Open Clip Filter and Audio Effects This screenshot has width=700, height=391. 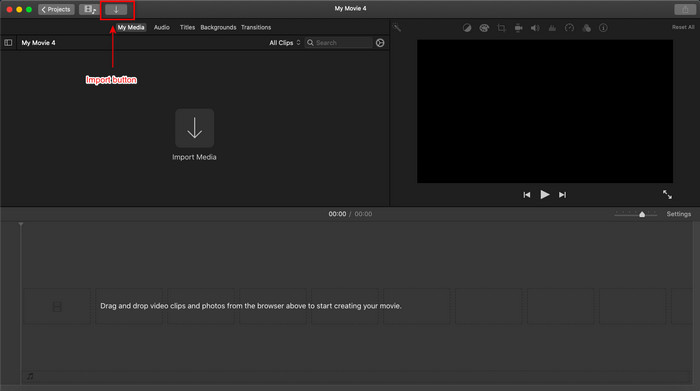point(587,28)
